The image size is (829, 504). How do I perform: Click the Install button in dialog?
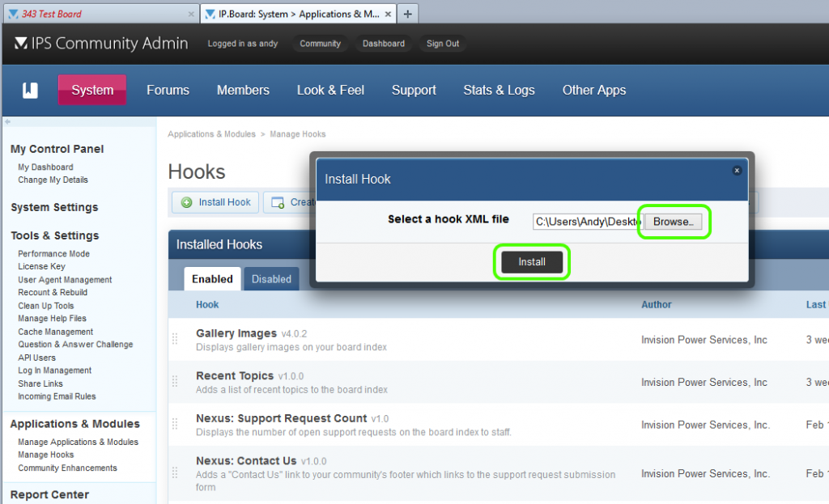531,262
